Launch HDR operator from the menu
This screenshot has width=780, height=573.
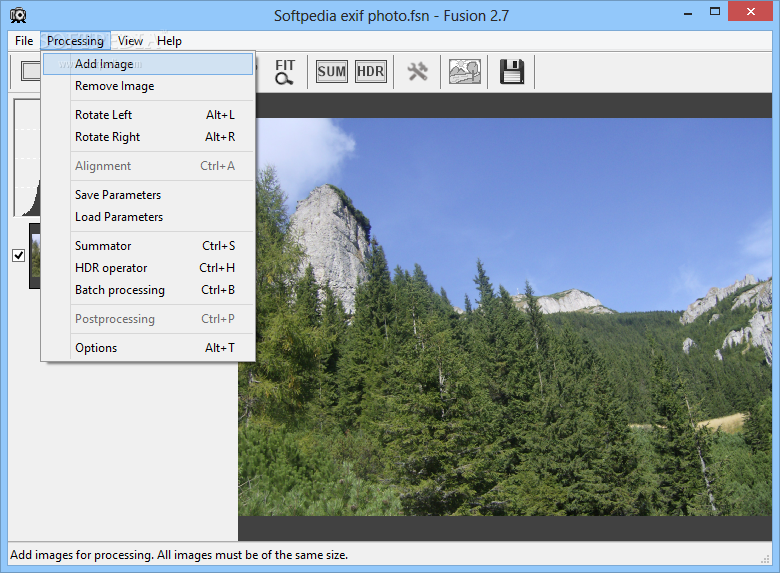(148, 268)
